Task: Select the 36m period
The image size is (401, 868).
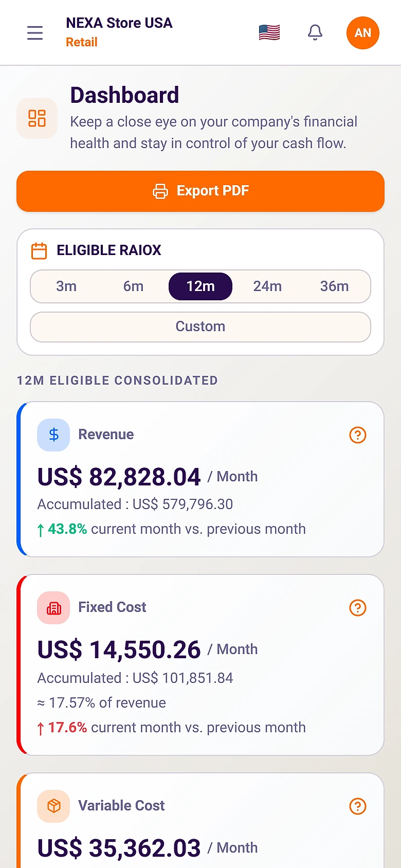Action: [335, 286]
